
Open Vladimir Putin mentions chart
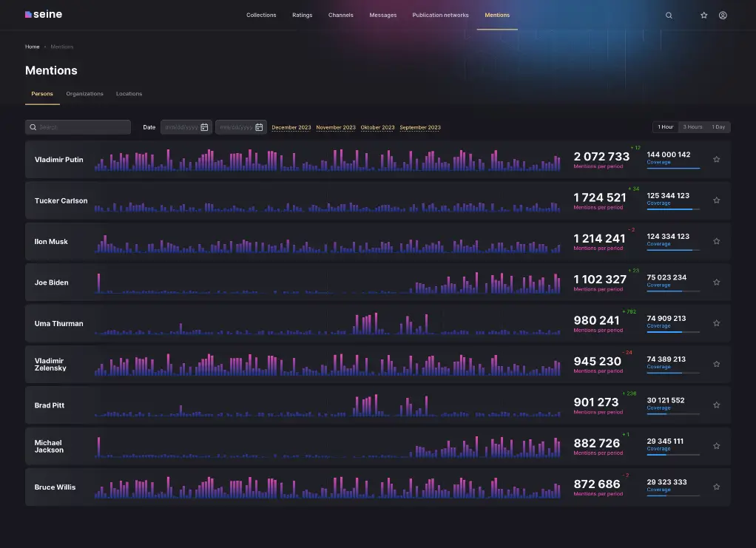[328, 160]
